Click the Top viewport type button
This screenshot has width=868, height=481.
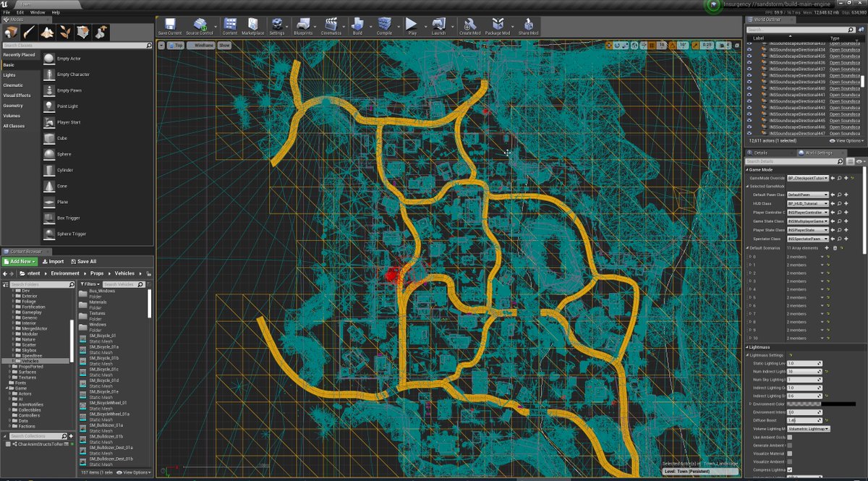176,45
